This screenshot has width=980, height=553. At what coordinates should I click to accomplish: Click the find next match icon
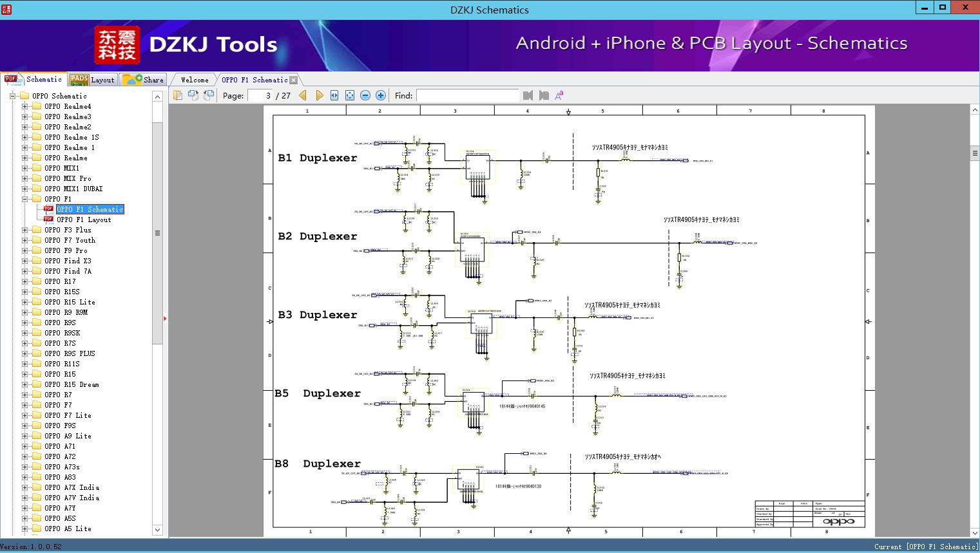pos(544,95)
